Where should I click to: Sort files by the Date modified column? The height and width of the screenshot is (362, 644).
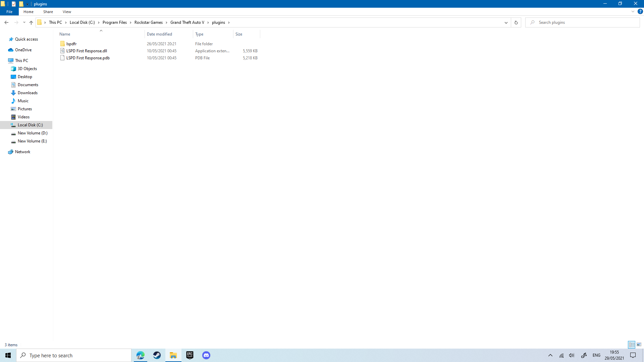pos(159,34)
